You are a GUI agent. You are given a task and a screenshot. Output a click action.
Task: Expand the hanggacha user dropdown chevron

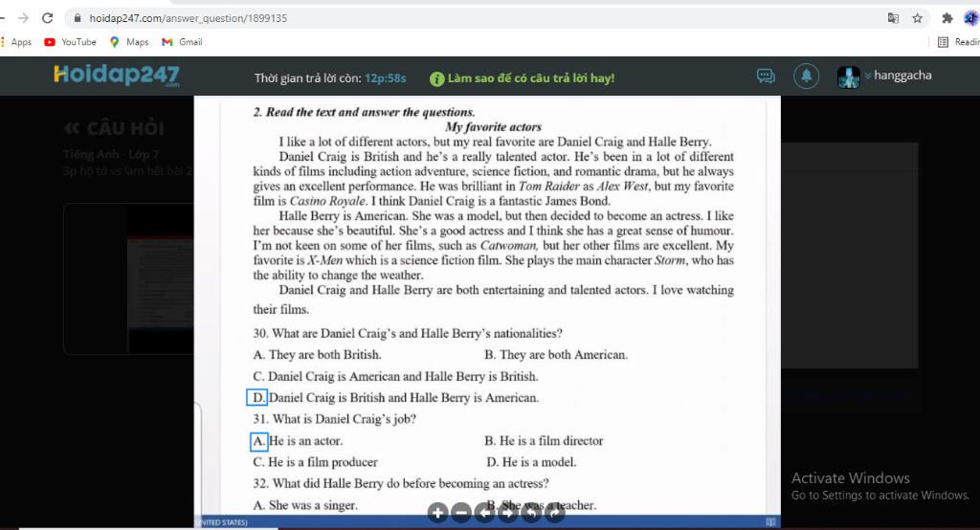click(x=868, y=77)
